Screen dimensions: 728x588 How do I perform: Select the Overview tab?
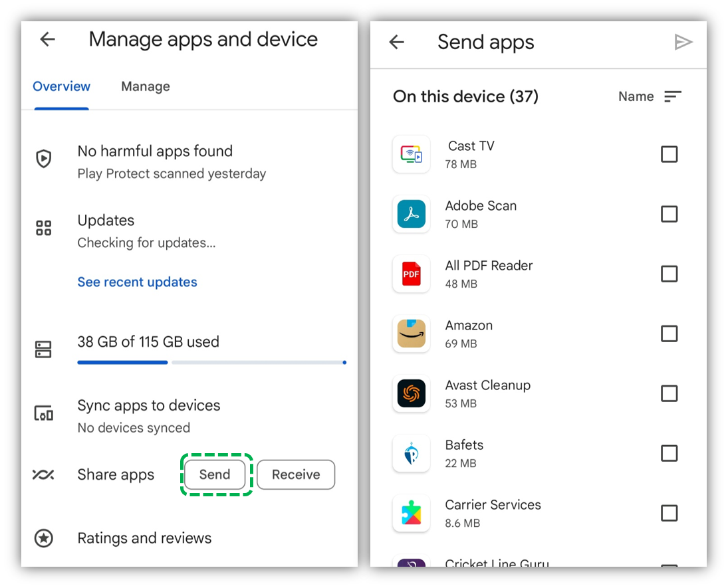pos(61,86)
